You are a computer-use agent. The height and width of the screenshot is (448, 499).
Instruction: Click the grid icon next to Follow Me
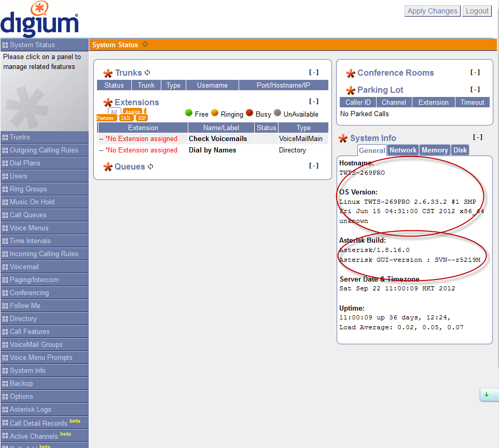tap(5, 306)
